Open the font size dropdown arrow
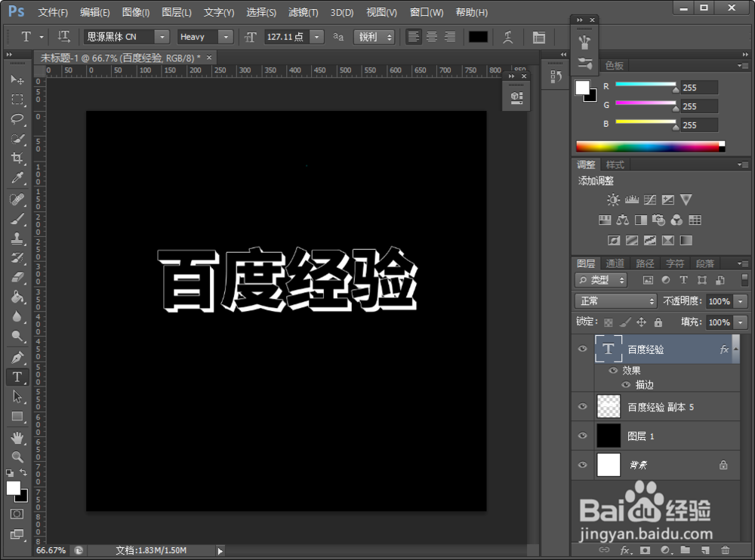This screenshot has width=755, height=560. click(x=317, y=37)
